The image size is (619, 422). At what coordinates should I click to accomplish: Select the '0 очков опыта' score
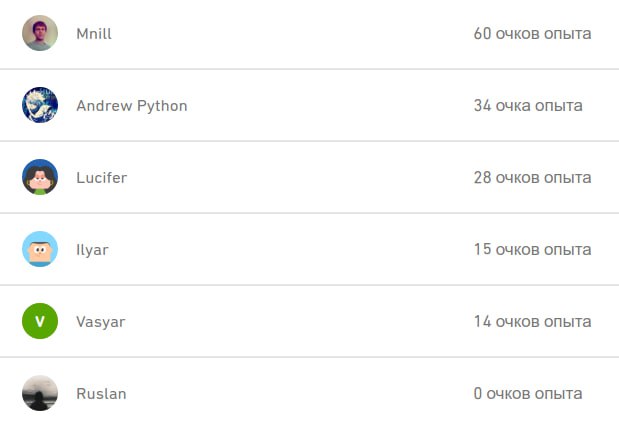click(528, 394)
